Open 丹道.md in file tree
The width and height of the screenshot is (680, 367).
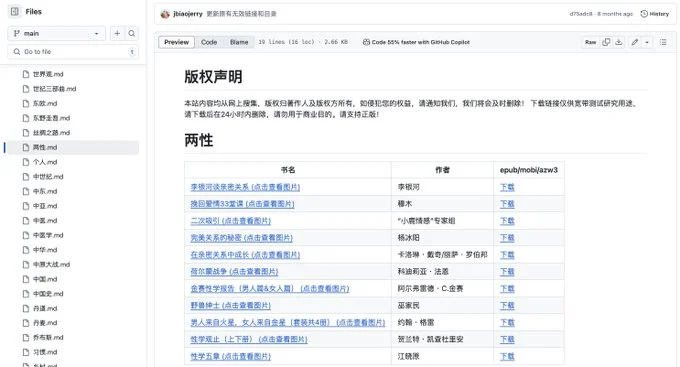(x=45, y=308)
